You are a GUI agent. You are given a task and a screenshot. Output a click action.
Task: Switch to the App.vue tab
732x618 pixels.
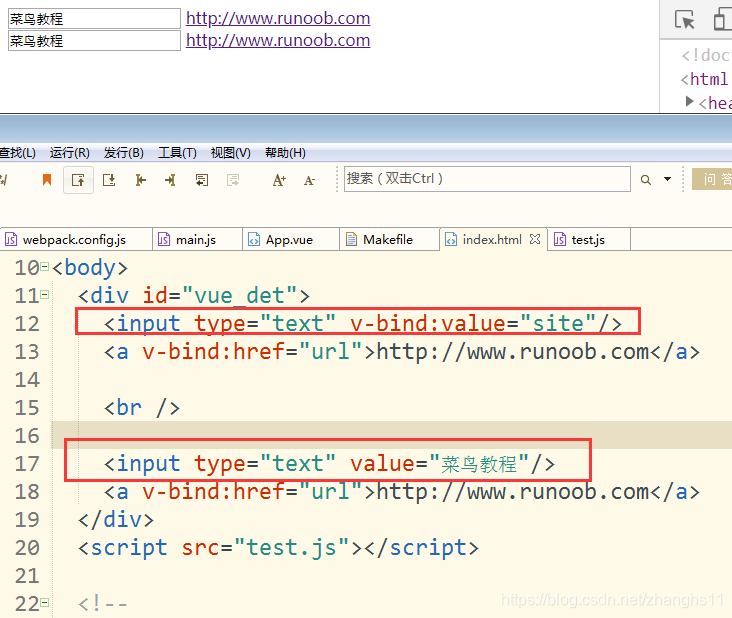(x=291, y=239)
